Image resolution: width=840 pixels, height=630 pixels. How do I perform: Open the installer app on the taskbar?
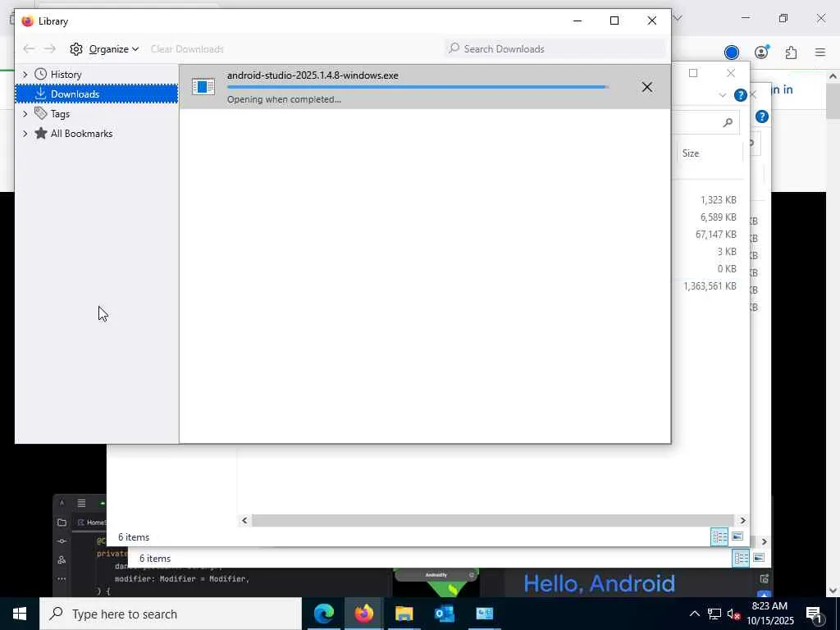484,614
